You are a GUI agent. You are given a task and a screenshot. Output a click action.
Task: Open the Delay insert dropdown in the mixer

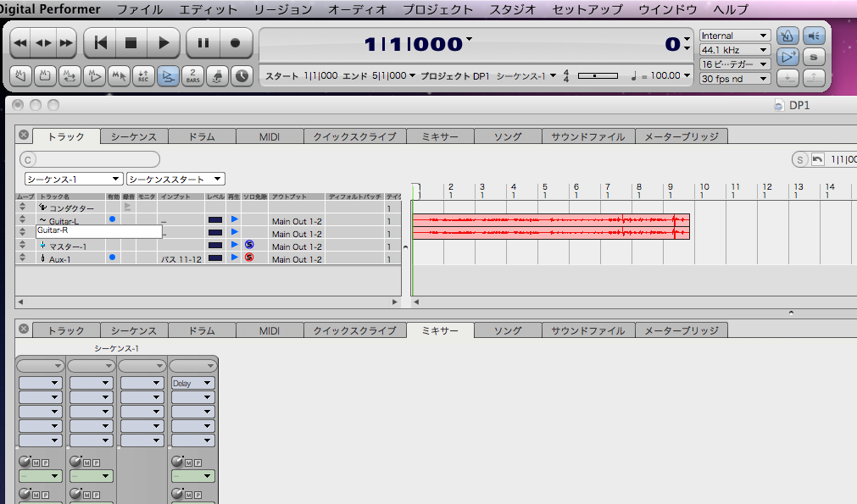coord(192,384)
